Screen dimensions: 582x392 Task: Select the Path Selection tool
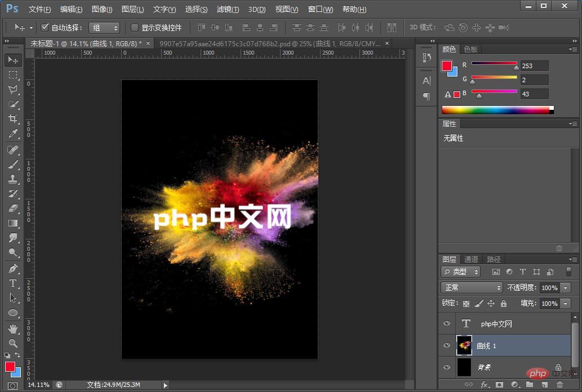(13, 298)
